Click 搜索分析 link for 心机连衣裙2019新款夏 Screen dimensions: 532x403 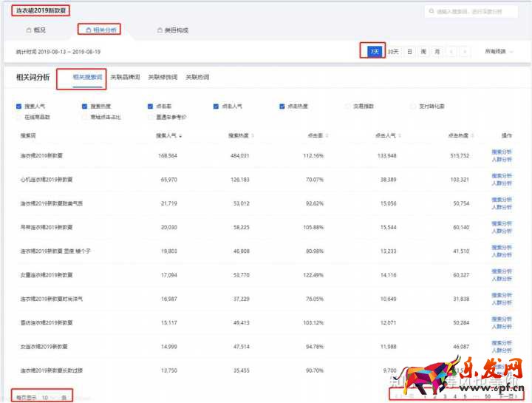[502, 176]
